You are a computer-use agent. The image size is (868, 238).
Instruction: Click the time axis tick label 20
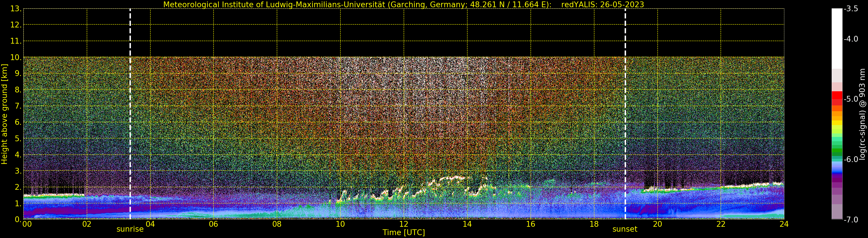point(657,224)
